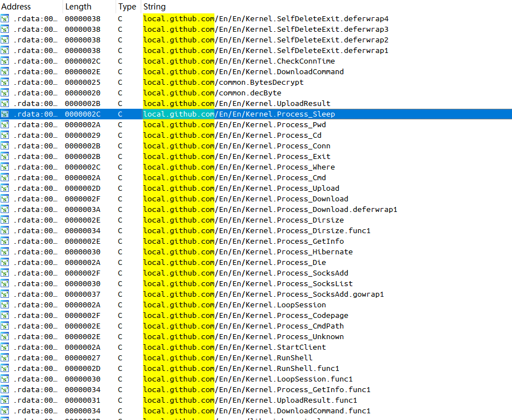Click the string icon of Kernel.Process_Hibernate row
Image resolution: width=512 pixels, height=420 pixels.
tap(5, 252)
